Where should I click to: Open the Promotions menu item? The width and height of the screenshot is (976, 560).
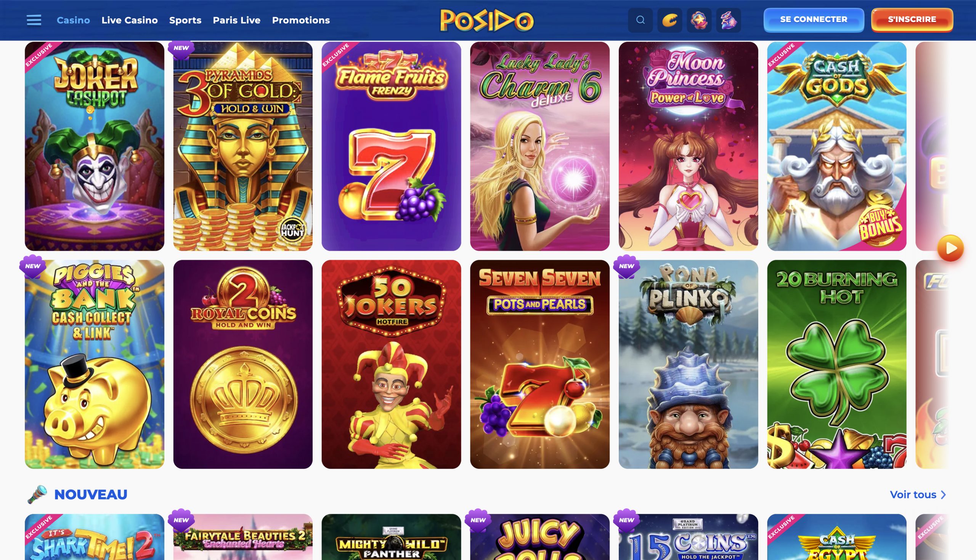tap(301, 20)
